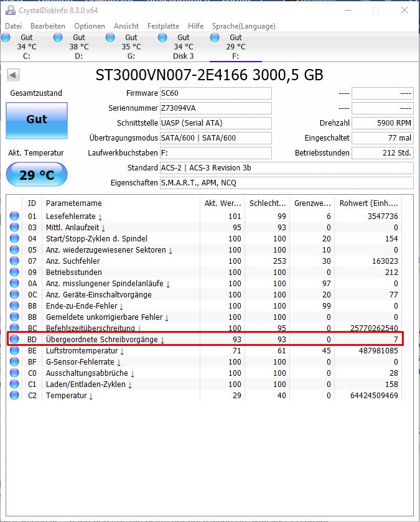Click status orb of Luftstromtemperatur row
420x522 pixels.
14,350
